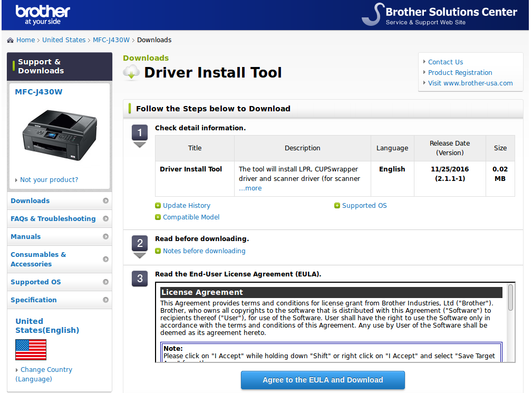
Task: Click the arrow icon on the Consumables & Accessories row
Action: (106, 260)
